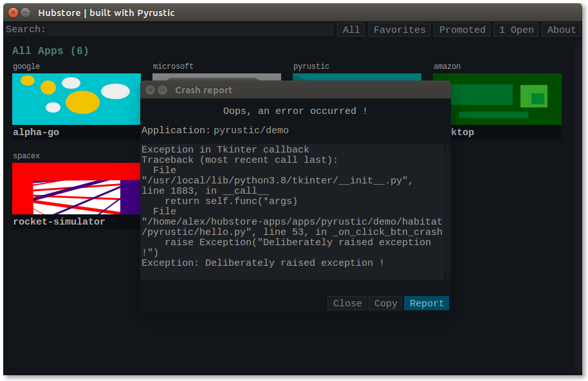Report the crash error

click(427, 303)
